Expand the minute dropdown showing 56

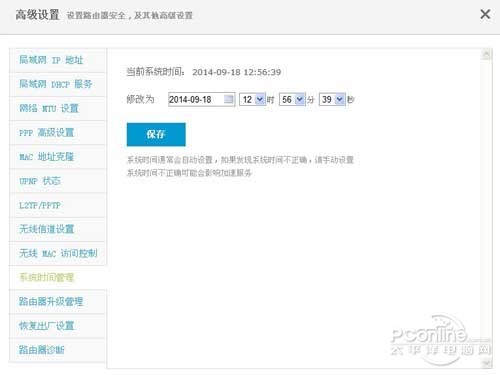pos(292,99)
